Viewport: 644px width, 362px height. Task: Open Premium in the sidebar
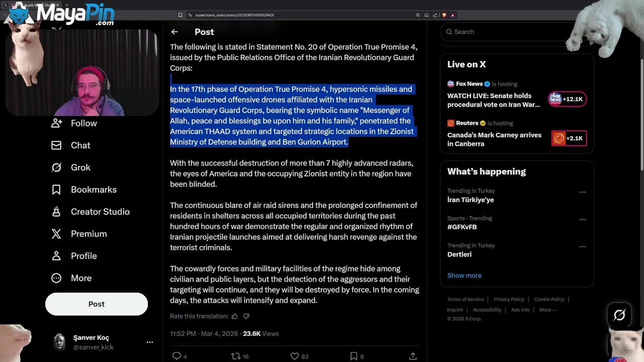pyautogui.click(x=79, y=234)
